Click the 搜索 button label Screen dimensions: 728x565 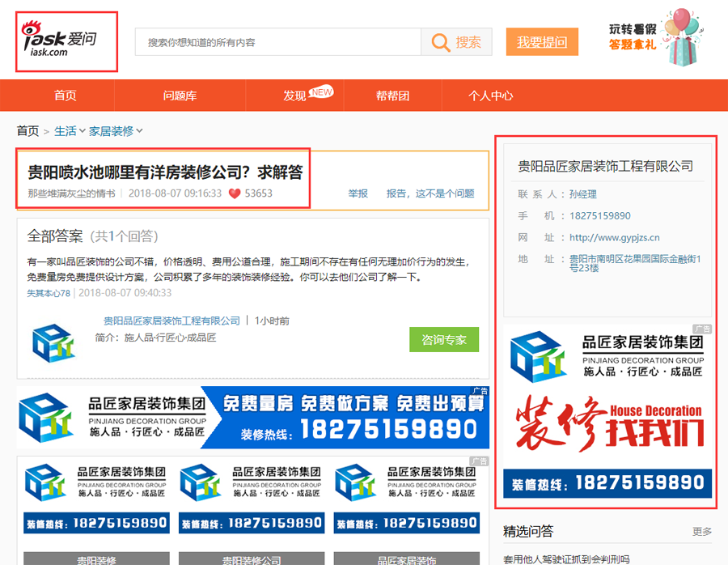pos(468,42)
